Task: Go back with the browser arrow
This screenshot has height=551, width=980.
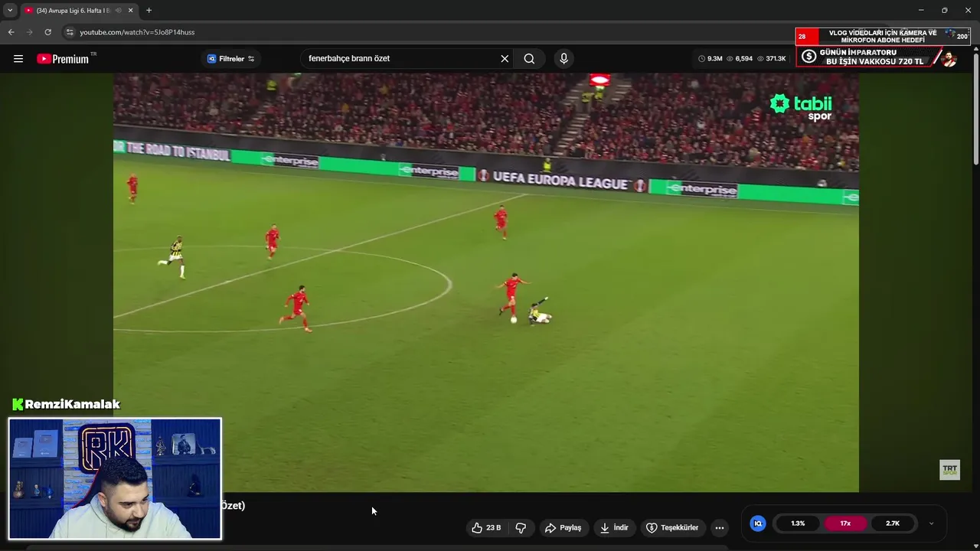Action: [x=11, y=32]
